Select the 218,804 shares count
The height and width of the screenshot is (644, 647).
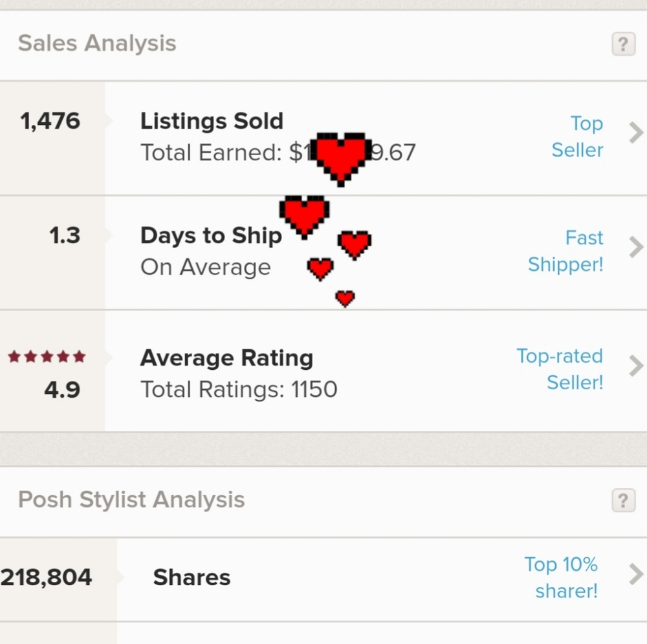(x=46, y=577)
